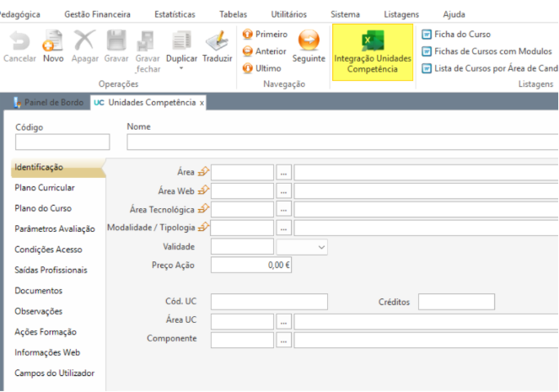Click the Área code field
The width and height of the screenshot is (559, 392).
243,173
